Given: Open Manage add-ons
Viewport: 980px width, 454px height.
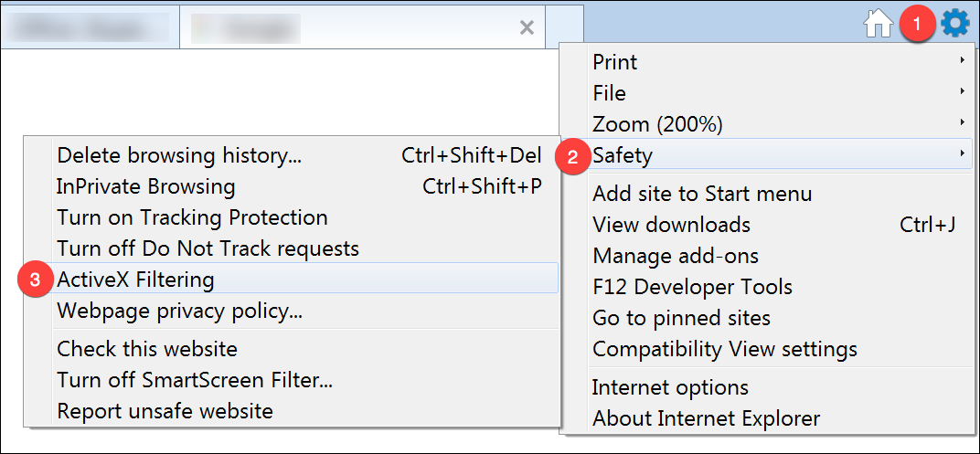Looking at the screenshot, I should (x=676, y=256).
